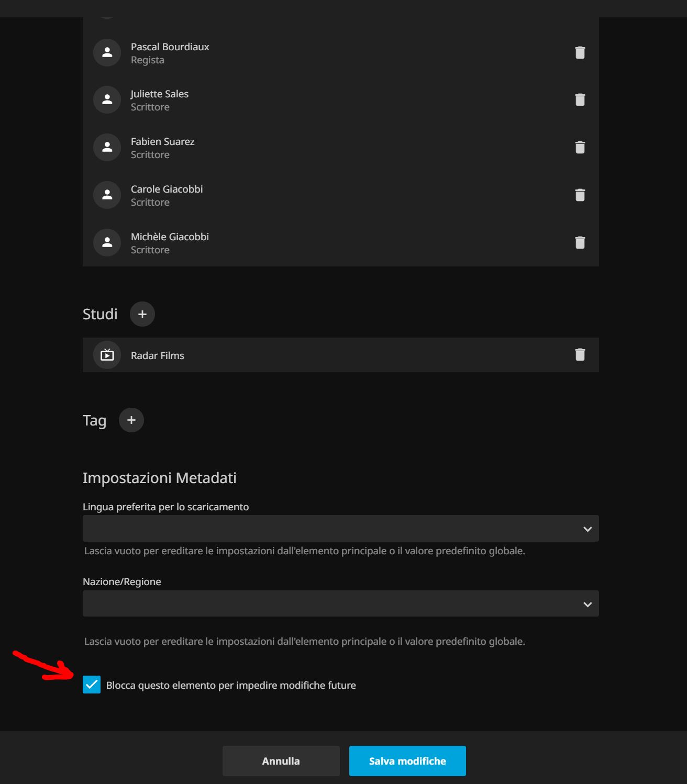687x784 pixels.
Task: Delete Pascal Bourdiaux from the people list
Action: 580,53
